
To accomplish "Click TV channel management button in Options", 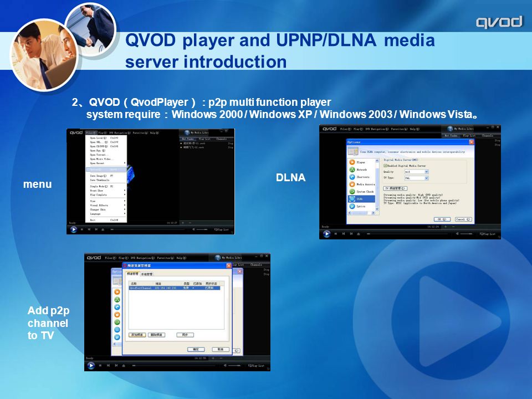I will (395, 188).
